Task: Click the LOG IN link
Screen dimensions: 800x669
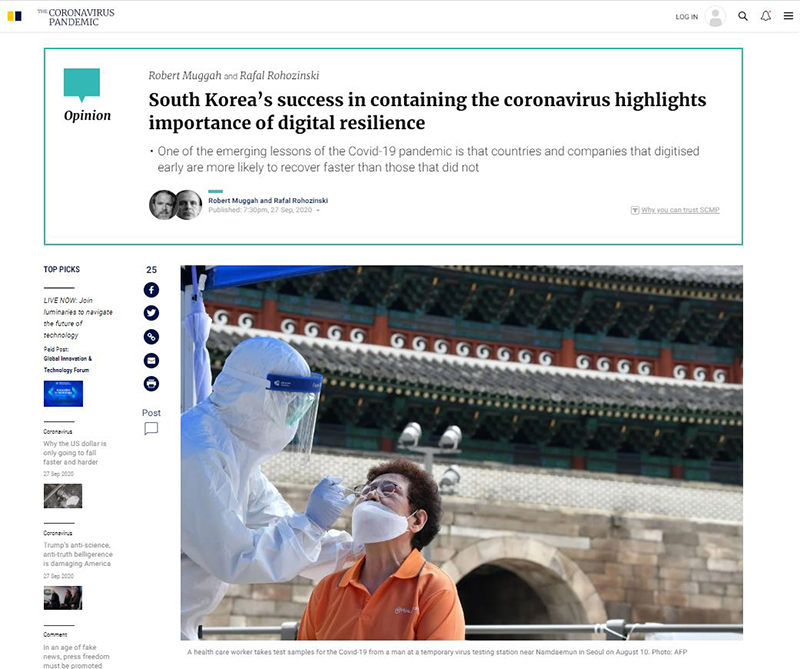Action: [686, 17]
